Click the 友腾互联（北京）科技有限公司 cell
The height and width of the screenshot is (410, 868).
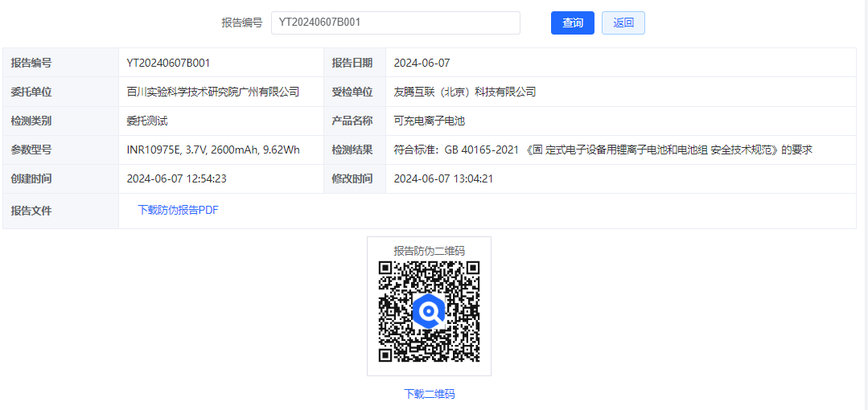click(x=465, y=92)
